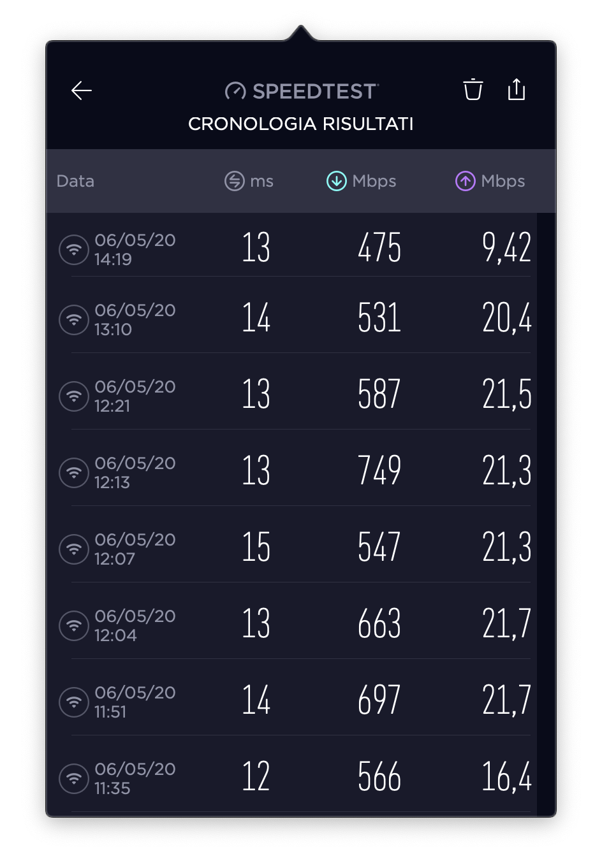Screen dimensions: 602x868
Task: Select the 587 Mbps download result
Action: (x=379, y=394)
